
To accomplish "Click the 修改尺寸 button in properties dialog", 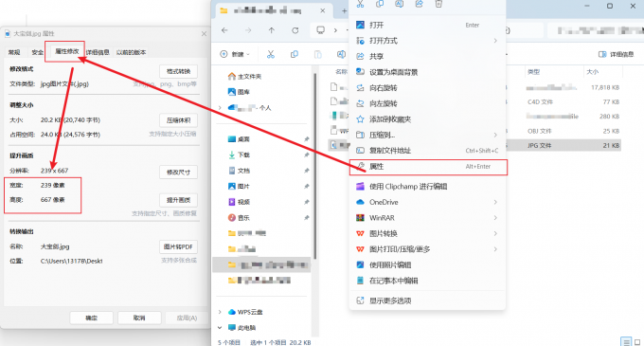I will pos(178,173).
